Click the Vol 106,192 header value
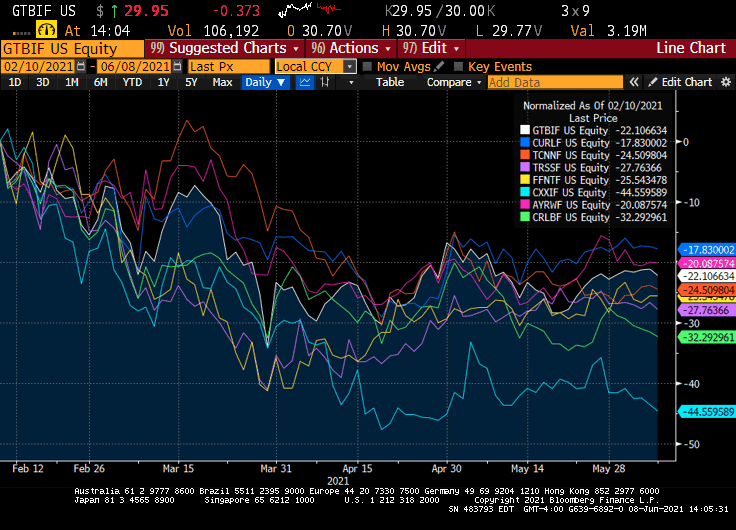The width and height of the screenshot is (736, 530). (214, 31)
